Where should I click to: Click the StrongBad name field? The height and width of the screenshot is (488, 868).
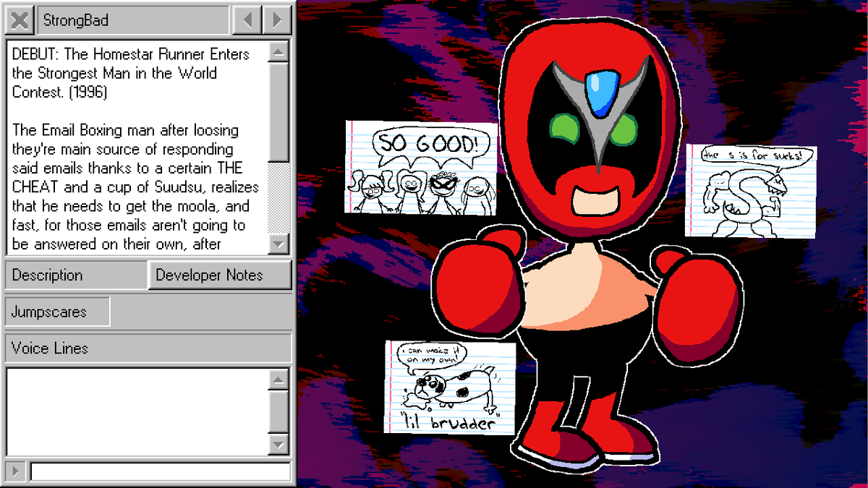(135, 20)
